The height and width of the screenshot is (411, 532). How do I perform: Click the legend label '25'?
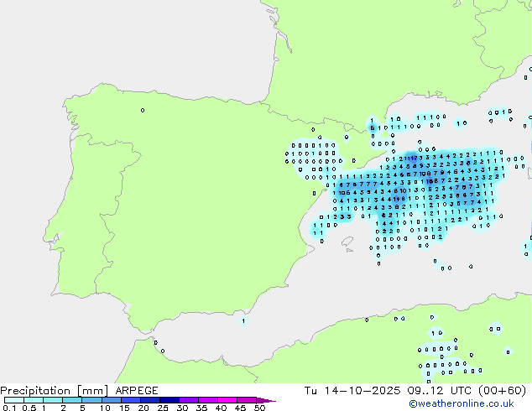(163, 408)
